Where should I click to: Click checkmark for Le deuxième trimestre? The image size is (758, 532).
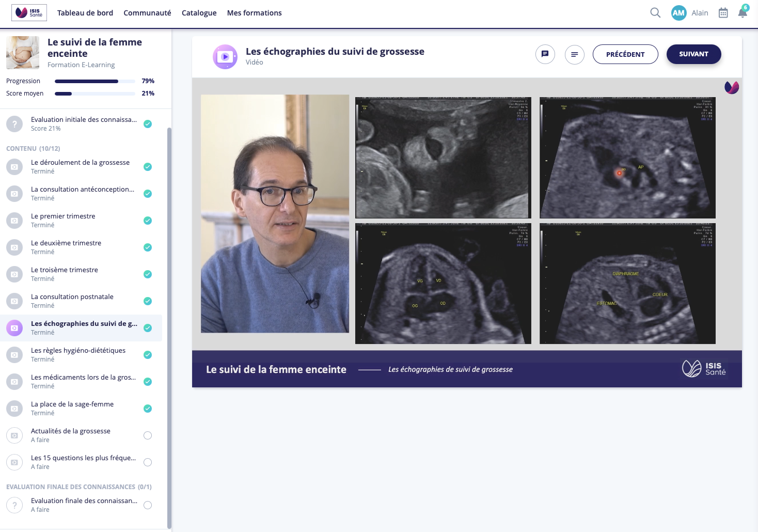pyautogui.click(x=148, y=247)
